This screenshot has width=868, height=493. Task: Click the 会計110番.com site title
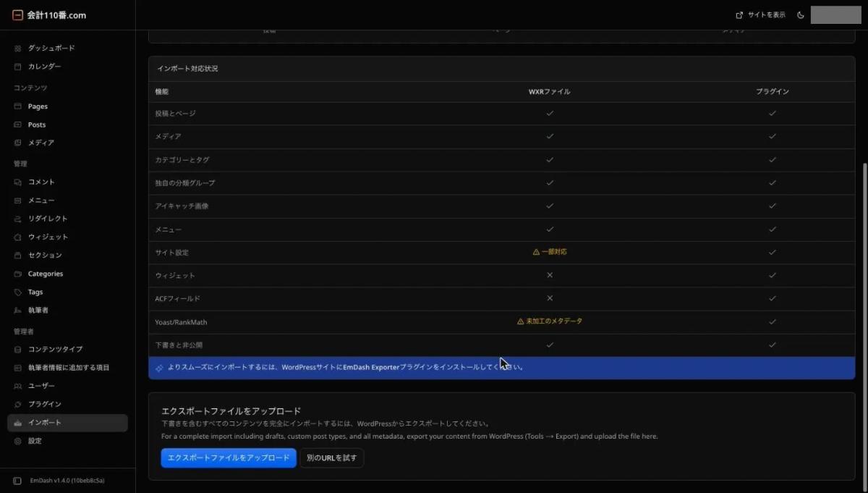[x=56, y=14]
